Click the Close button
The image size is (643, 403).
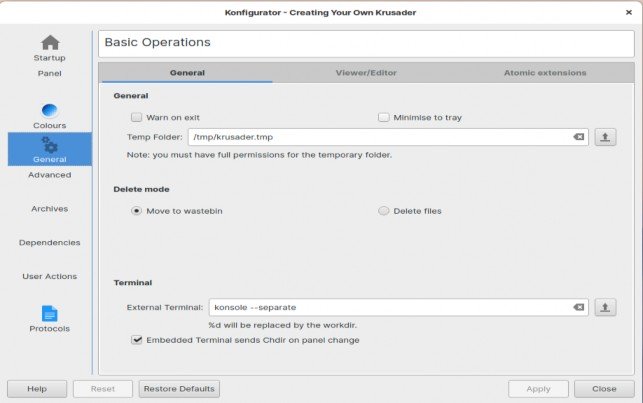point(604,389)
